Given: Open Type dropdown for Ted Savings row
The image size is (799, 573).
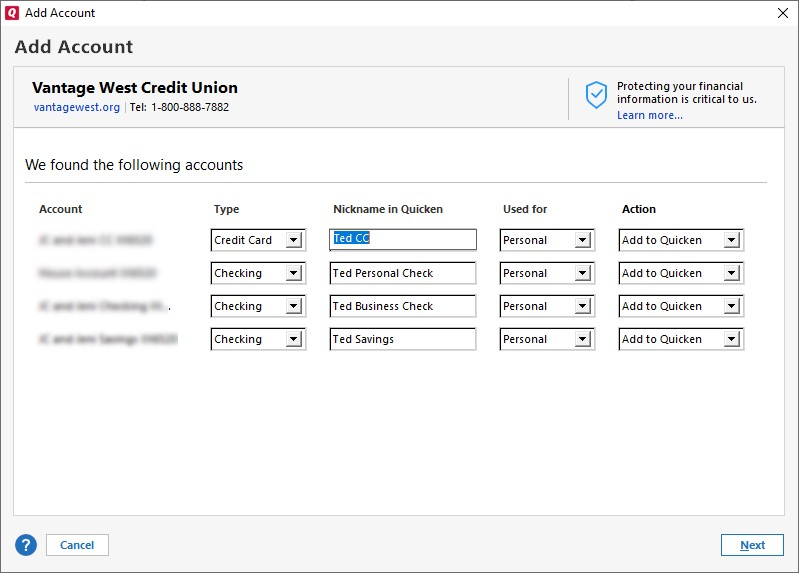Looking at the screenshot, I should 293,339.
